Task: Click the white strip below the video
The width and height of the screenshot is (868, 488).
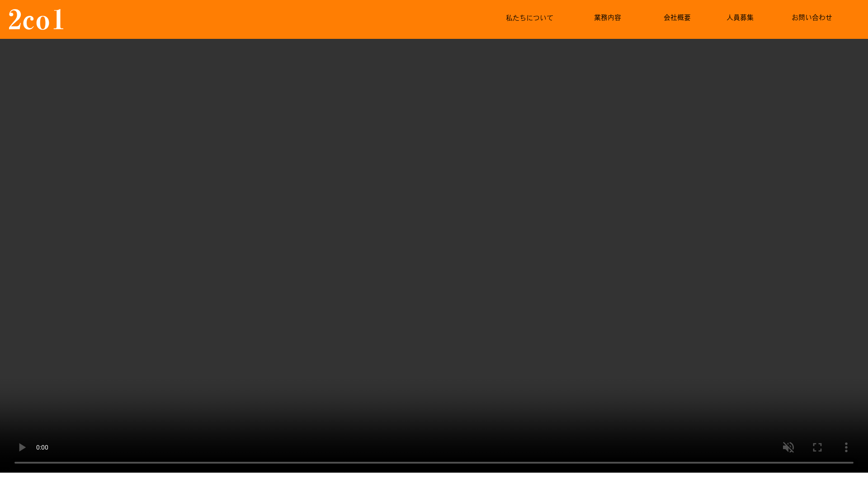Action: (x=434, y=480)
